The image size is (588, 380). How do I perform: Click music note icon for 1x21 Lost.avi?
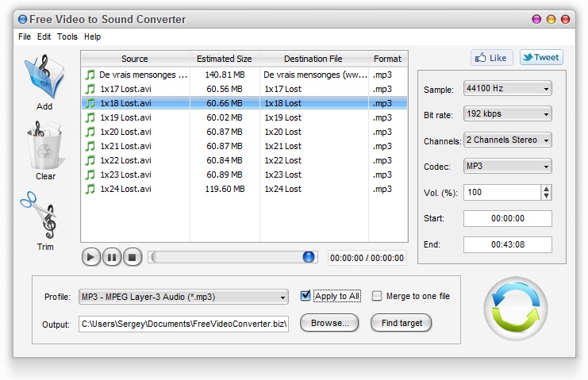(x=90, y=146)
